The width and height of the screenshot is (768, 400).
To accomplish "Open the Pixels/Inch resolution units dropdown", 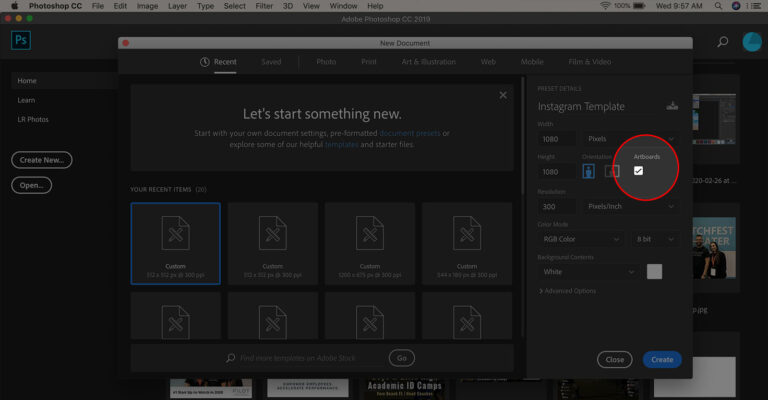I will coord(630,207).
